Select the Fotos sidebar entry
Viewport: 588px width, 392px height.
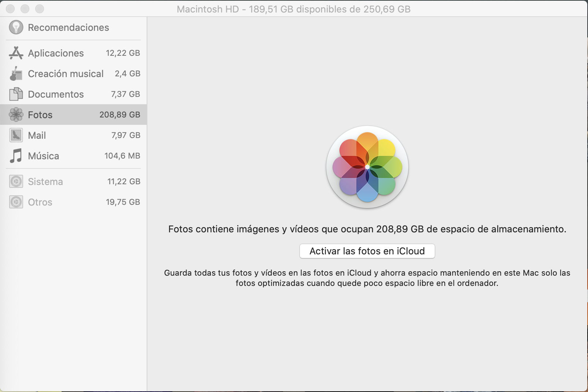(x=73, y=115)
